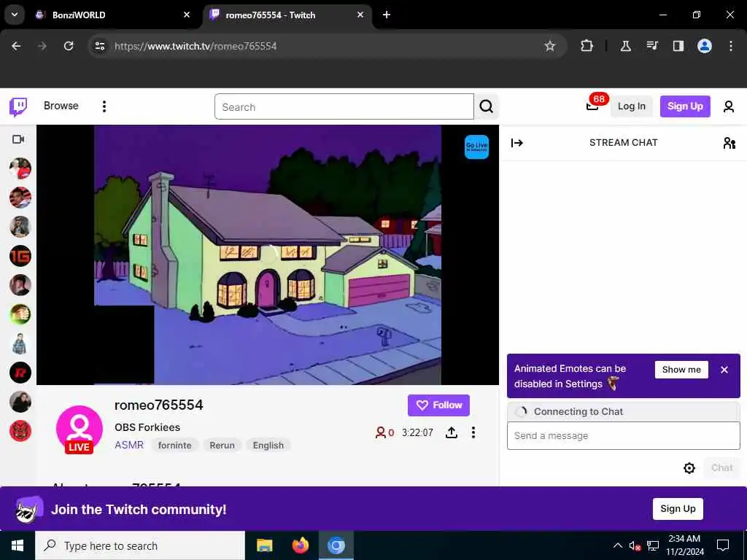Screen dimensions: 747x560
Task: Click the Sign Up button in the top nav
Action: pos(684,106)
